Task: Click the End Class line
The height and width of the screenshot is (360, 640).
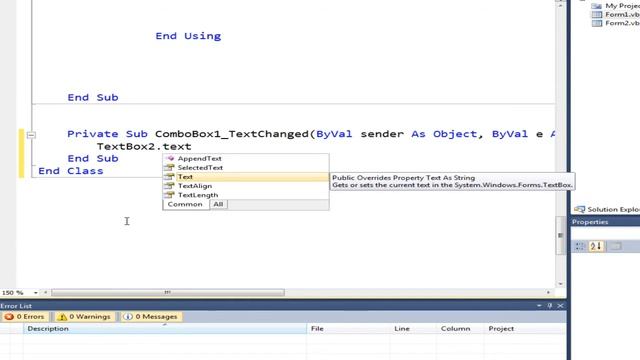Action: click(71, 171)
